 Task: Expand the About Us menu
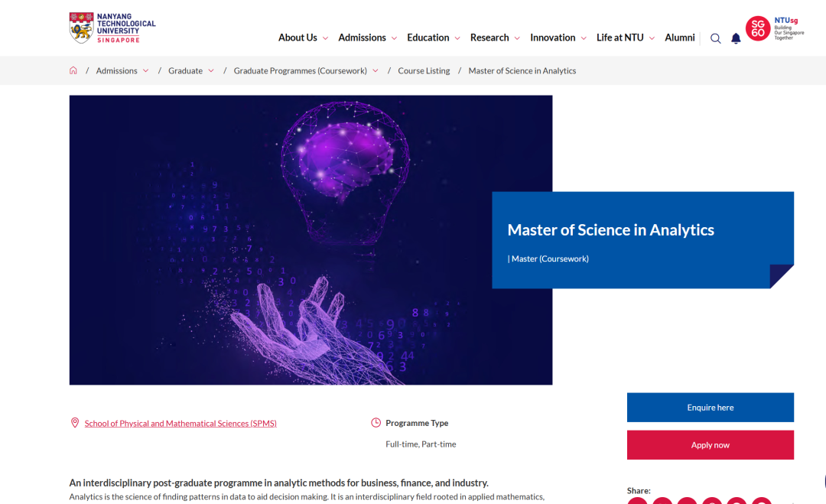(303, 37)
